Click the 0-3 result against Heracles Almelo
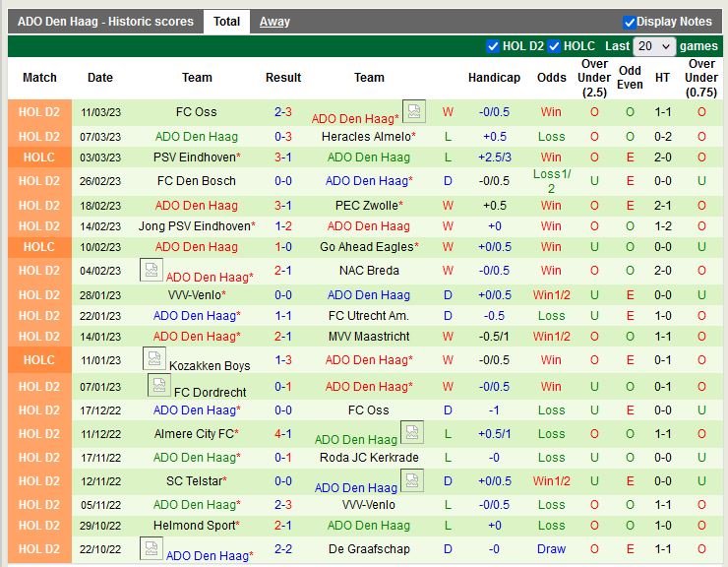The width and height of the screenshot is (728, 567). tap(283, 137)
